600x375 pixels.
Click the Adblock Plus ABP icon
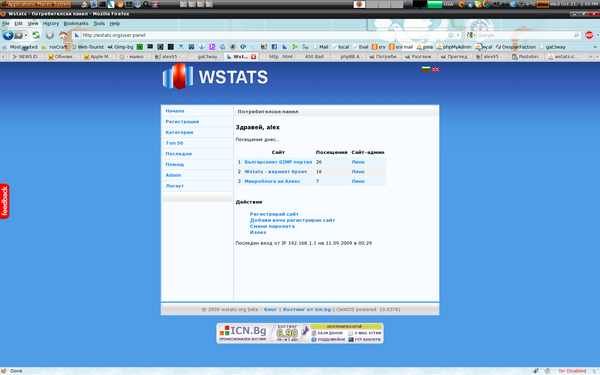[x=589, y=35]
